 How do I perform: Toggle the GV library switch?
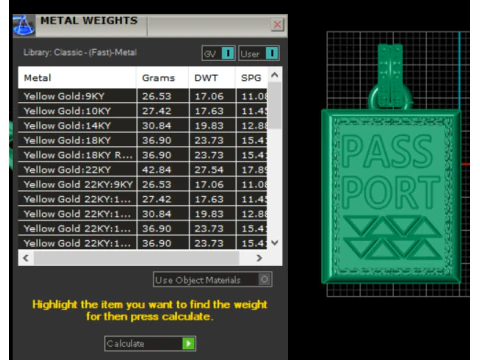click(x=219, y=53)
